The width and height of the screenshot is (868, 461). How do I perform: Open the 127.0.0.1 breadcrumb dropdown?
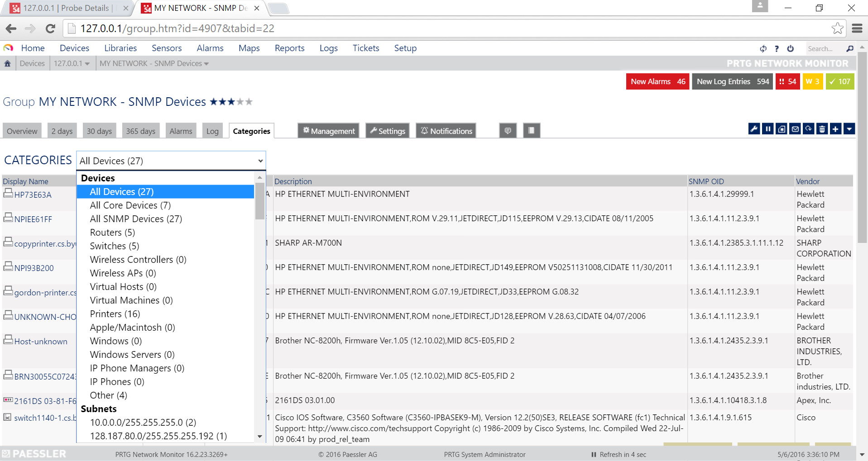pos(87,64)
